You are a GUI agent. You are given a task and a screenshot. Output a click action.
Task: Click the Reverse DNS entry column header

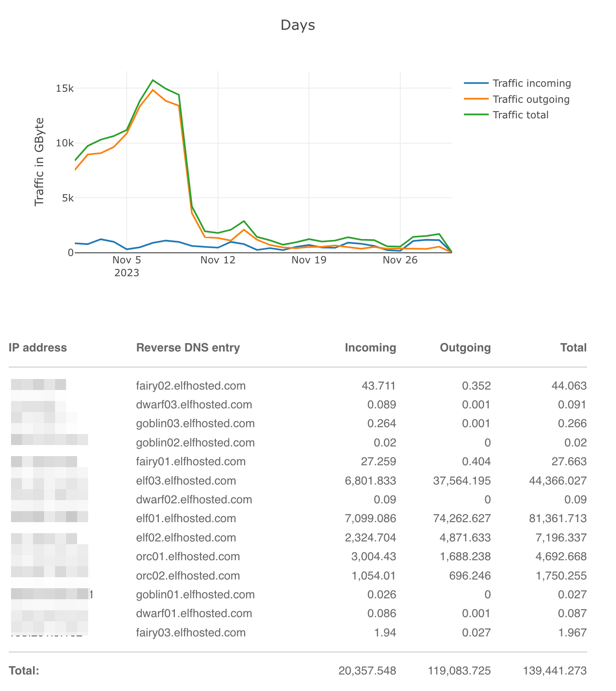[188, 348]
